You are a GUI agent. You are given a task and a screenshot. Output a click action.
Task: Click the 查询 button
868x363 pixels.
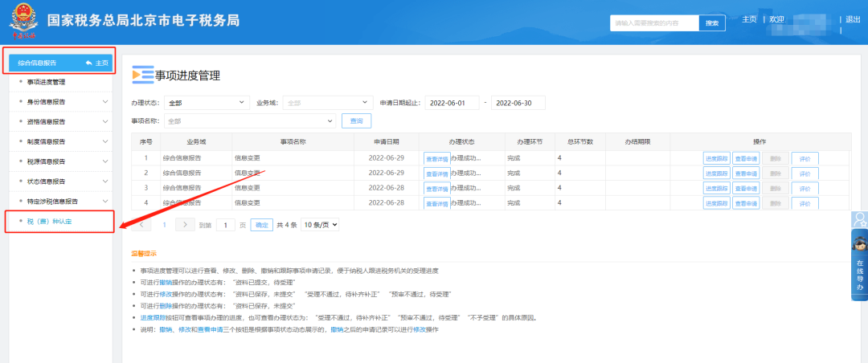click(x=356, y=121)
